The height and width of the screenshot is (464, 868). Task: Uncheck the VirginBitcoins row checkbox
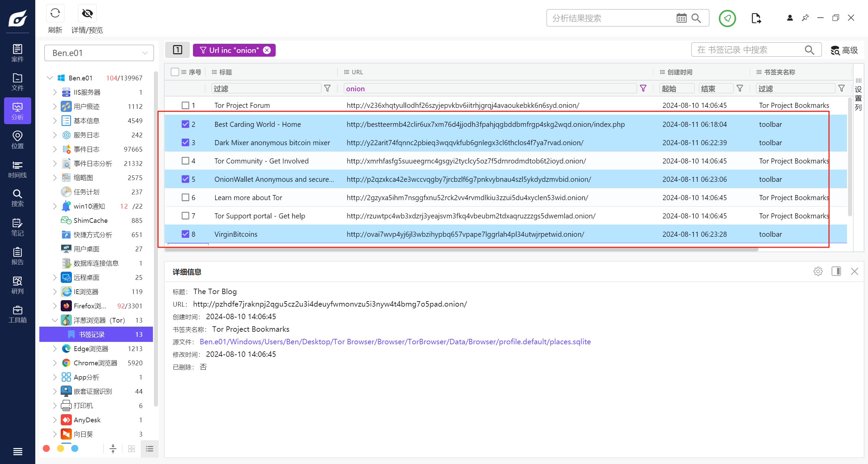pos(185,234)
